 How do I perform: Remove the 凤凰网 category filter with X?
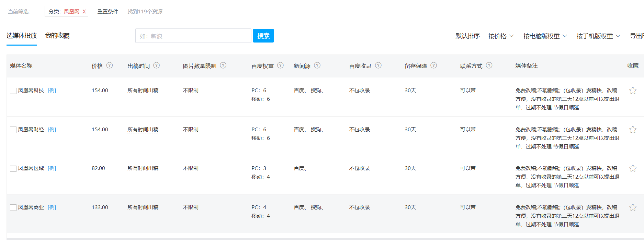84,12
